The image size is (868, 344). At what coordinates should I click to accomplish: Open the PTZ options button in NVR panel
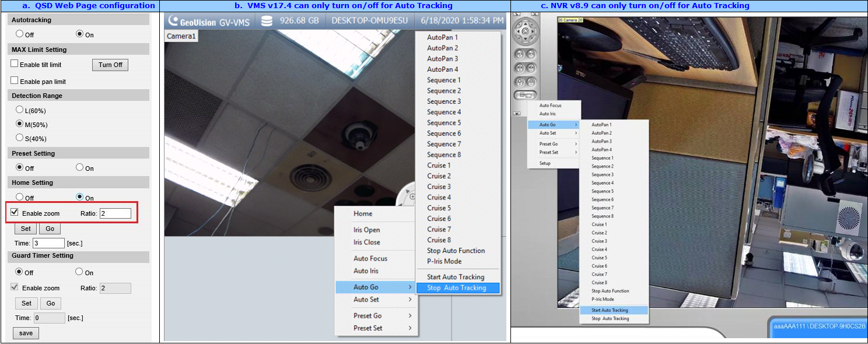tap(526, 95)
